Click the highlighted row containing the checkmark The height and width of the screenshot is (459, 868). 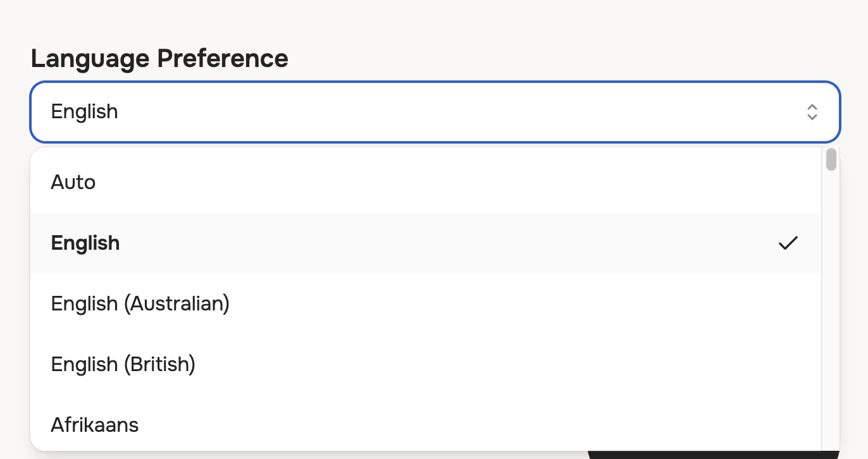click(425, 243)
